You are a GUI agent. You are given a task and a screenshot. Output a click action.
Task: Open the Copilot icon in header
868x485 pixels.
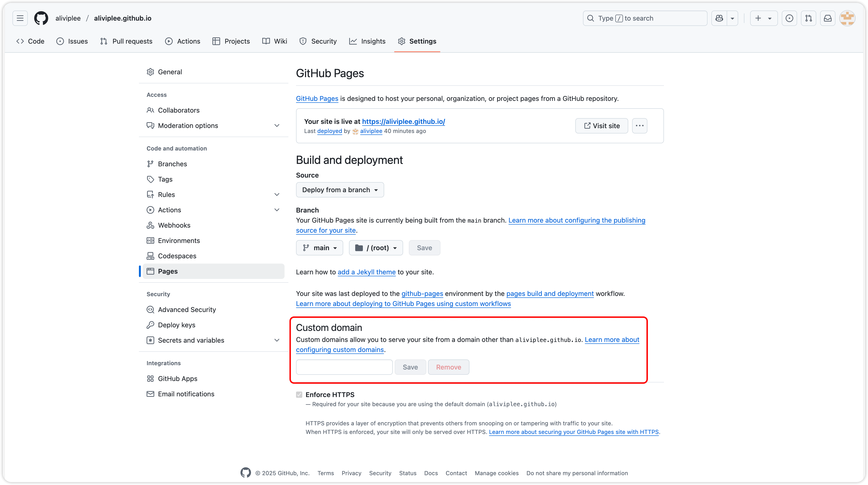click(x=719, y=18)
